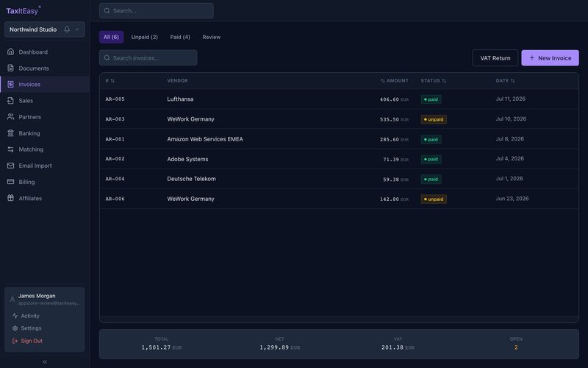
Task: Sort by Date column header
Action: click(x=505, y=81)
